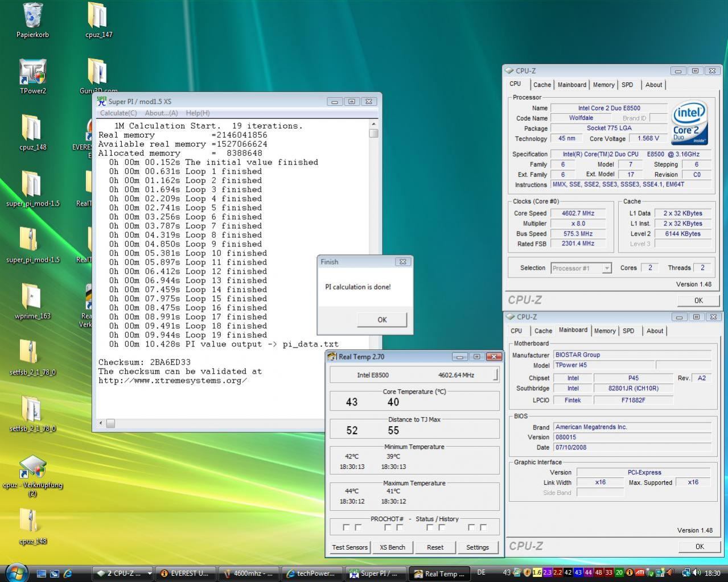Click the ATI tray icon
728x582 pixels.
coord(639,573)
